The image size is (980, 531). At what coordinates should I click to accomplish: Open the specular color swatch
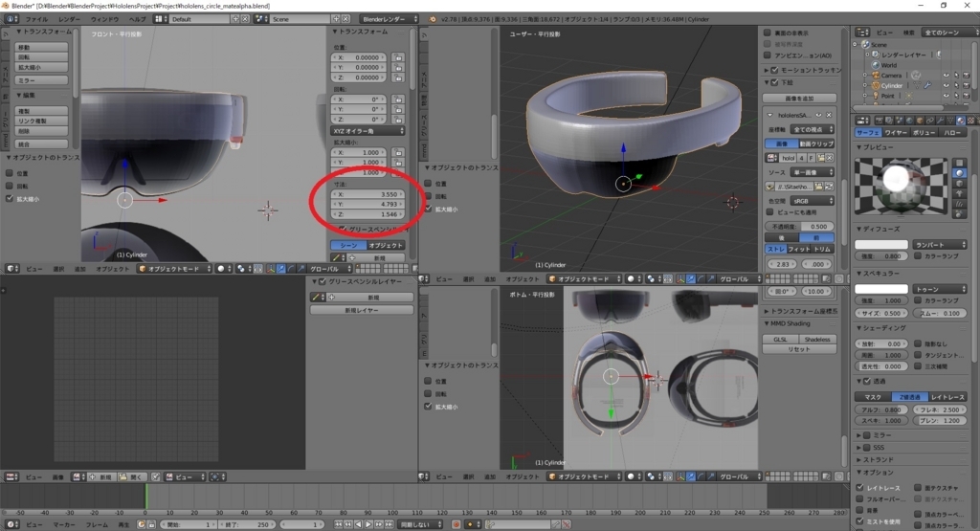pyautogui.click(x=881, y=289)
